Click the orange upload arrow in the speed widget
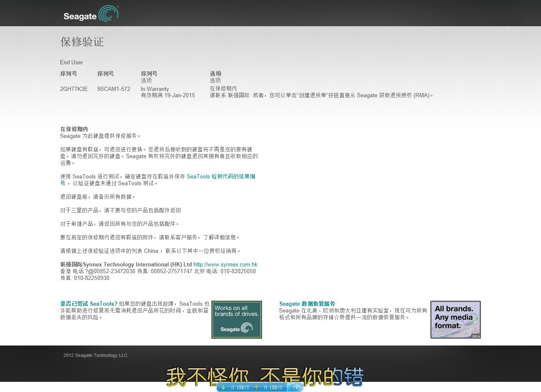This screenshot has width=541, height=392. [x=257, y=387]
